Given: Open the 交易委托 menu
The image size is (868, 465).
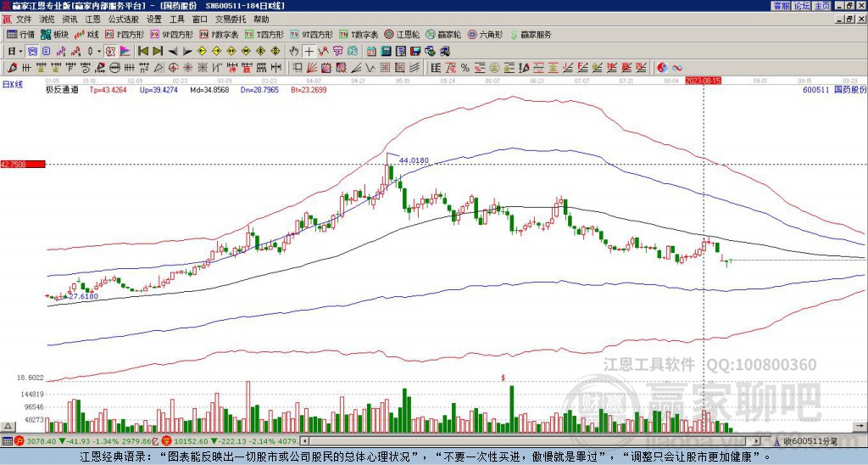Looking at the screenshot, I should point(231,20).
